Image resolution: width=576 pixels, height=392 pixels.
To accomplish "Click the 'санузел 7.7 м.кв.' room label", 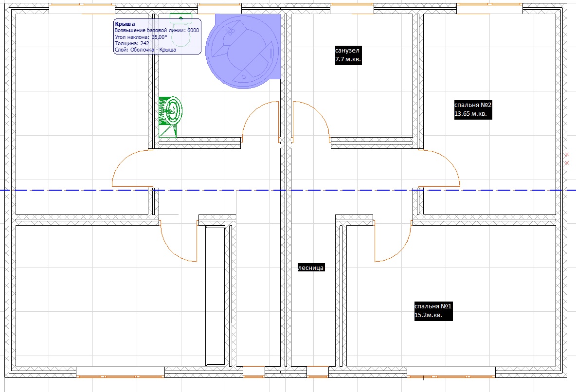I will (x=348, y=55).
